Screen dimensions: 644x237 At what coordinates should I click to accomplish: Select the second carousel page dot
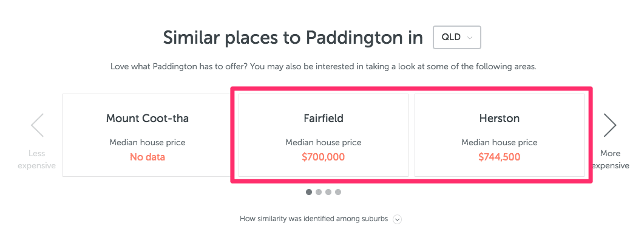318,192
